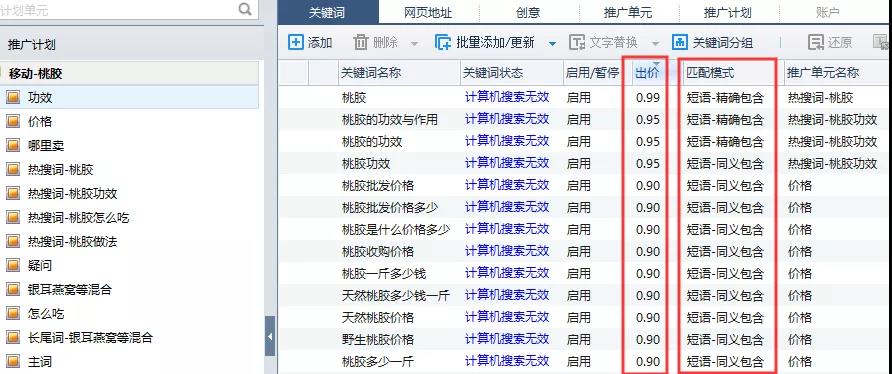Sort by the 出价 column header

tap(647, 73)
